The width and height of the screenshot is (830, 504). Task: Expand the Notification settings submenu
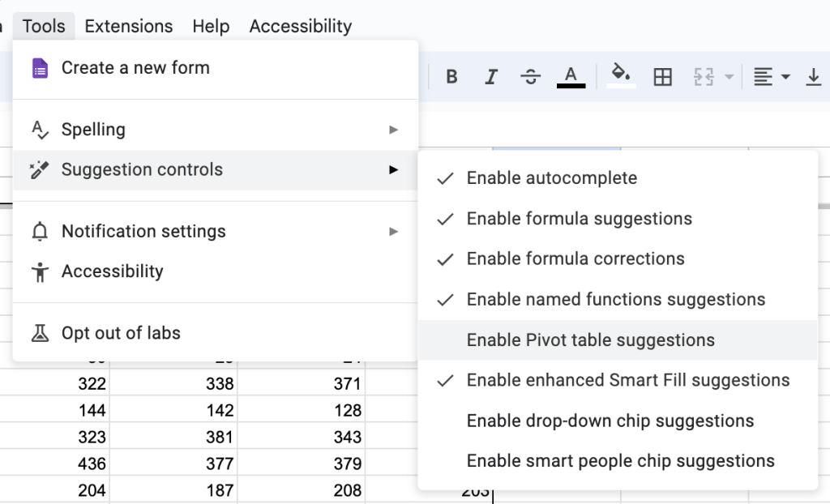click(394, 232)
